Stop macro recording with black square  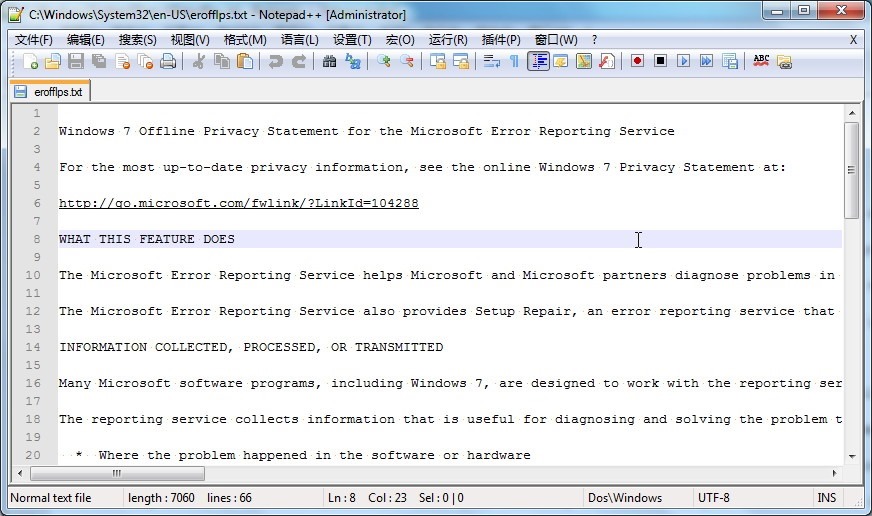[x=660, y=61]
